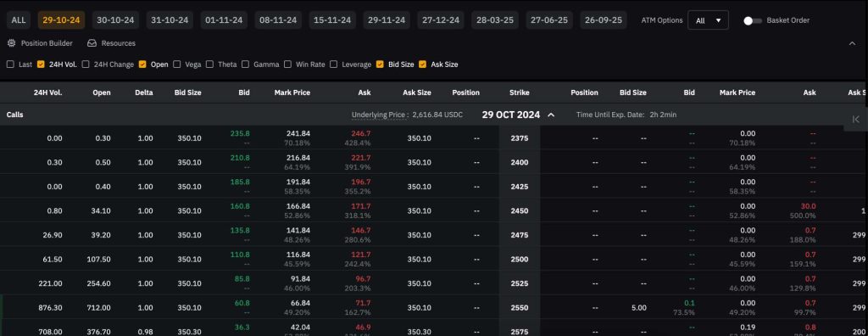This screenshot has height=336, width=868.
Task: Open the Resources link
Action: coord(119,42)
